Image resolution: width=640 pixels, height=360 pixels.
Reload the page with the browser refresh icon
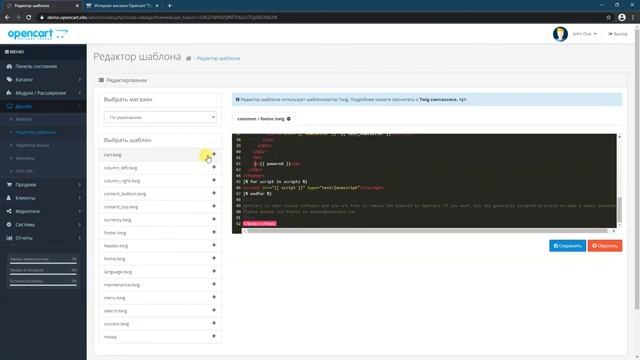pos(29,18)
